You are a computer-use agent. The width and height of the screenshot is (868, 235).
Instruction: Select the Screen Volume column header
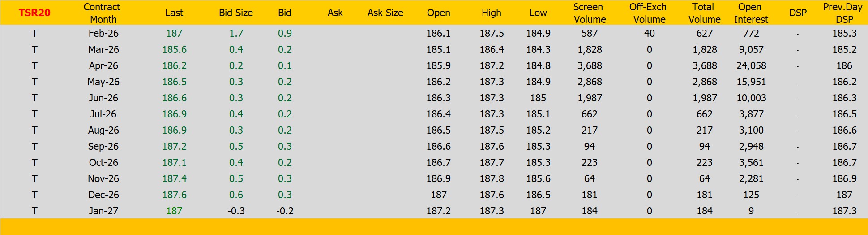click(589, 13)
